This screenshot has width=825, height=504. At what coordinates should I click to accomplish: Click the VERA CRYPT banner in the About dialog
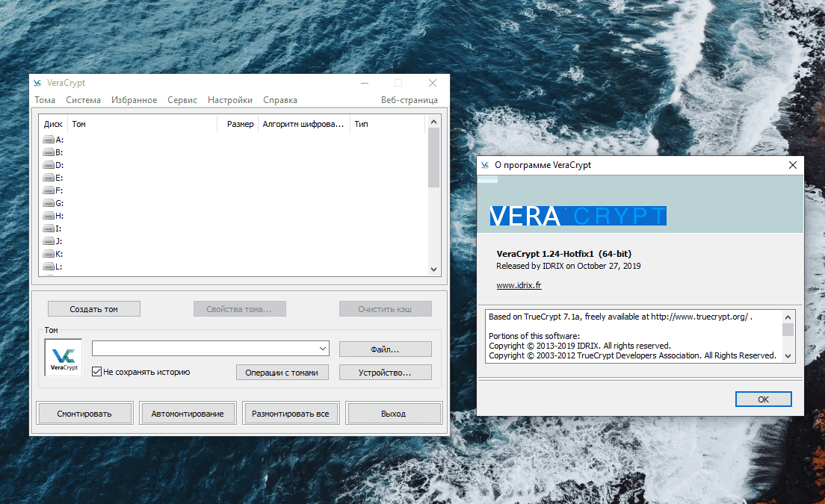pyautogui.click(x=577, y=216)
